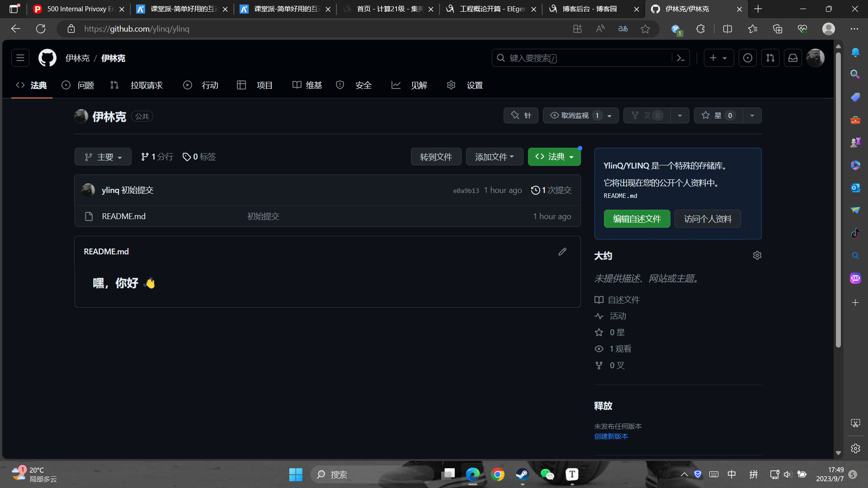Open GitHub hamburger navigation menu
Image resolution: width=868 pixels, height=488 pixels.
click(x=20, y=58)
